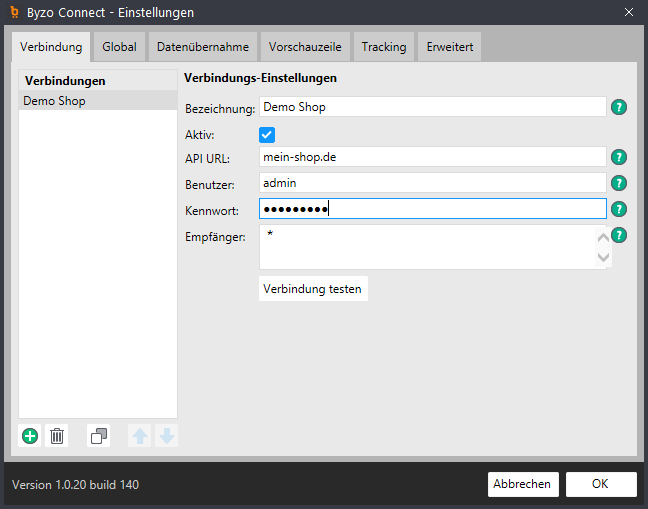Move connection down with arrow icon
Viewport: 648px width, 509px height.
point(167,436)
